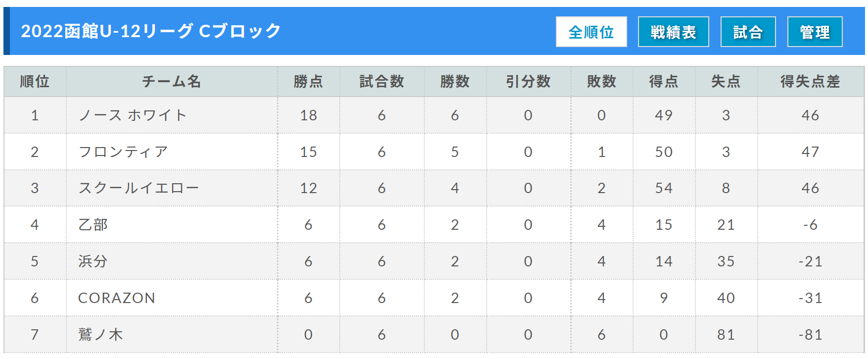Select team 浜分
868x359 pixels.
93,261
